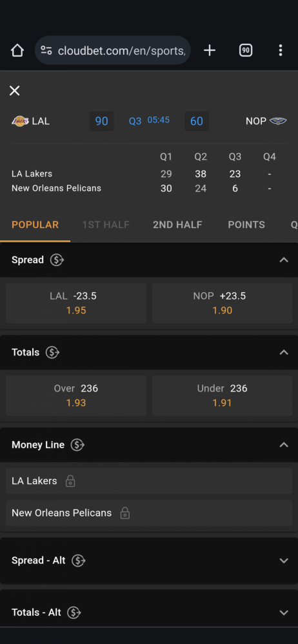Tap the cash out icon beside Totals
Screen dimensions: 298x644
tap(52, 352)
